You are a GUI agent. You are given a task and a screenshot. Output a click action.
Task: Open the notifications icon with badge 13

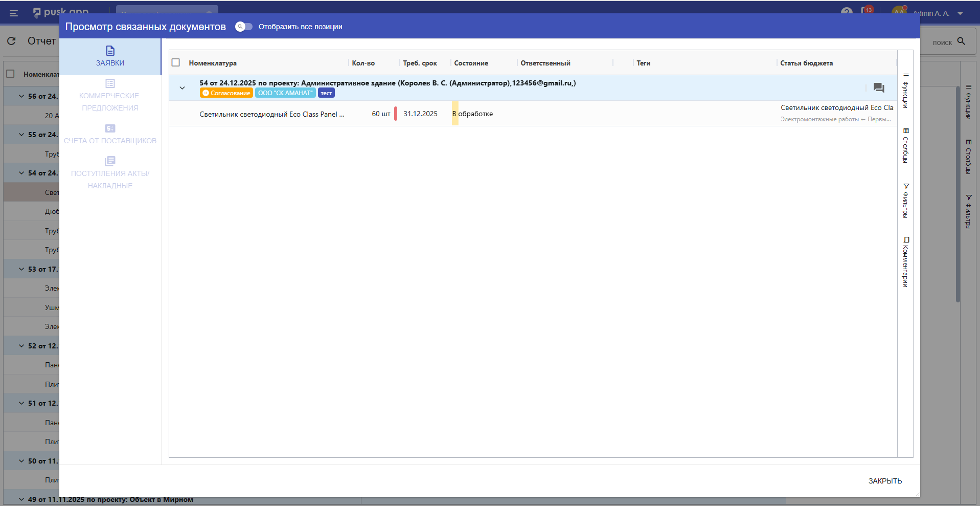click(867, 11)
